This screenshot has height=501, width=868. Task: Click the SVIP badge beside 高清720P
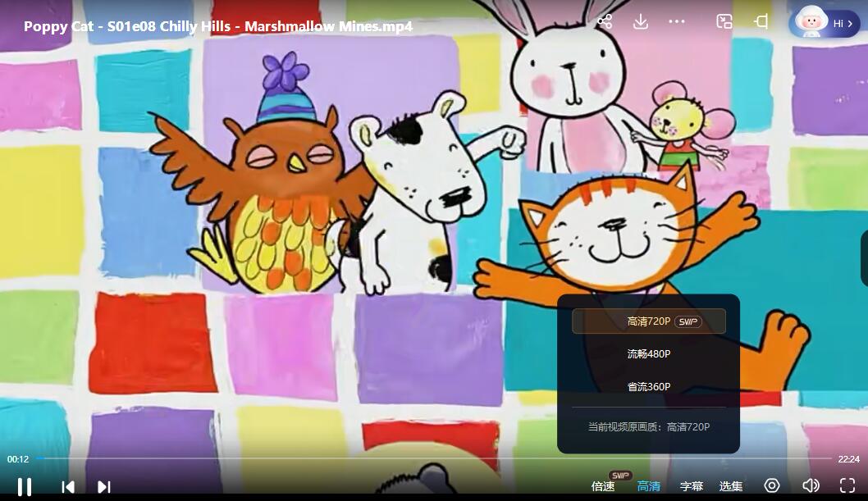688,321
